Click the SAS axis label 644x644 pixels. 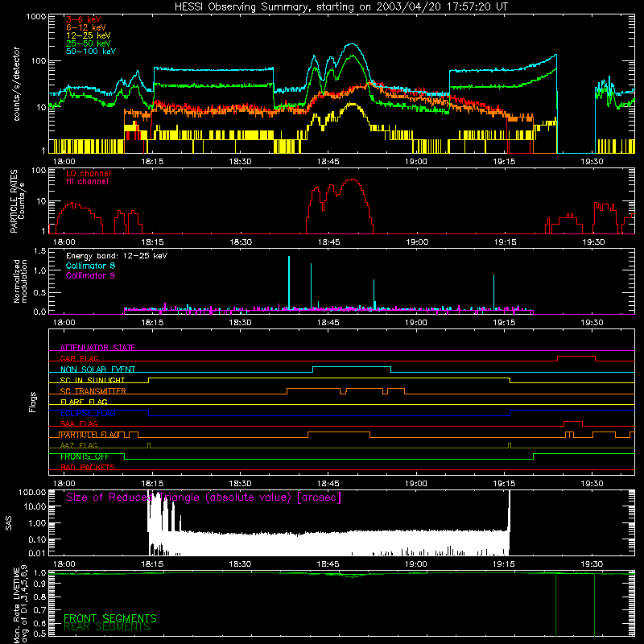[8, 523]
